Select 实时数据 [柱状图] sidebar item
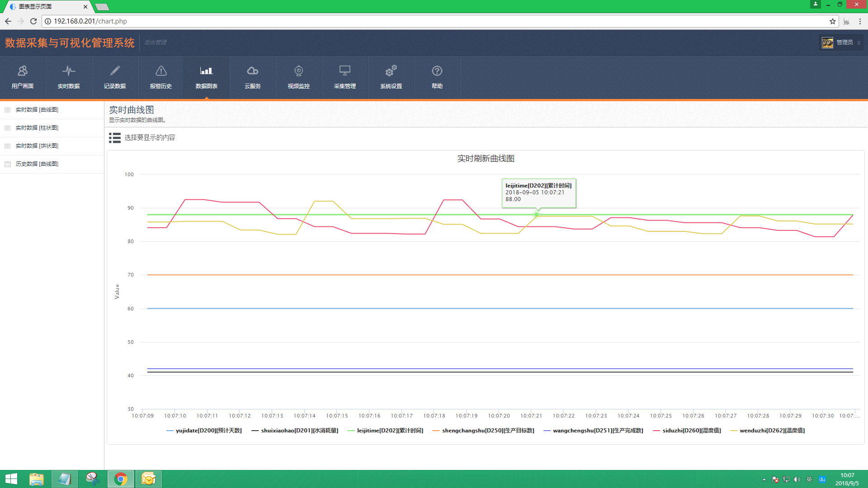The width and height of the screenshot is (868, 488). coord(37,128)
